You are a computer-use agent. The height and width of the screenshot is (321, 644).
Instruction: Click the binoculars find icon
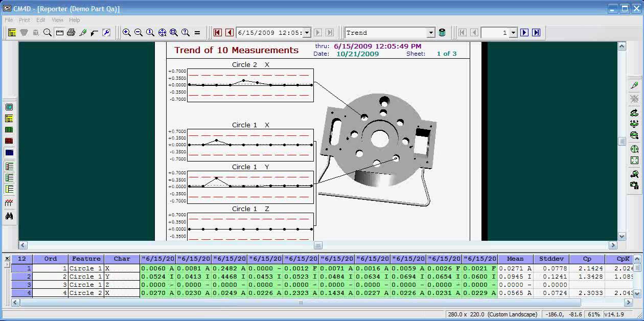point(9,216)
